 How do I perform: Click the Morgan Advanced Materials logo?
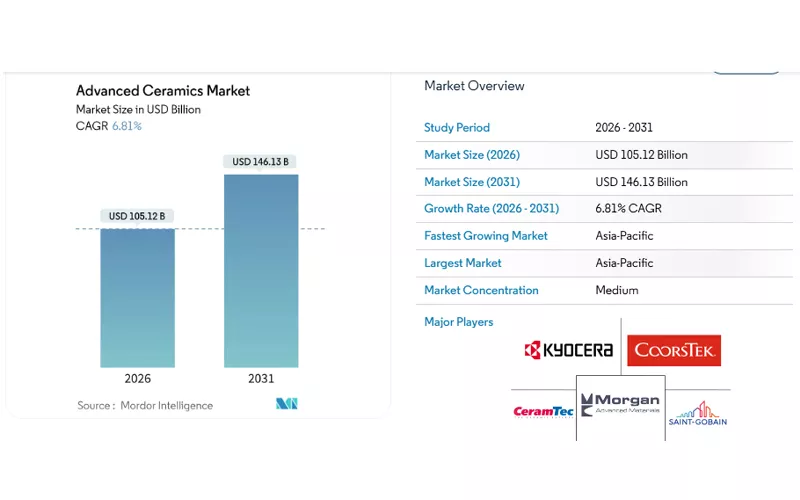point(620,405)
